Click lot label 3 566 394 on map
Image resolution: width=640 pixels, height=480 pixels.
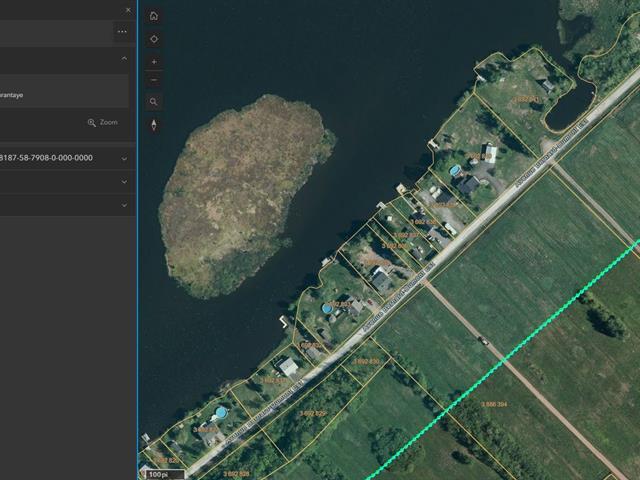494,405
